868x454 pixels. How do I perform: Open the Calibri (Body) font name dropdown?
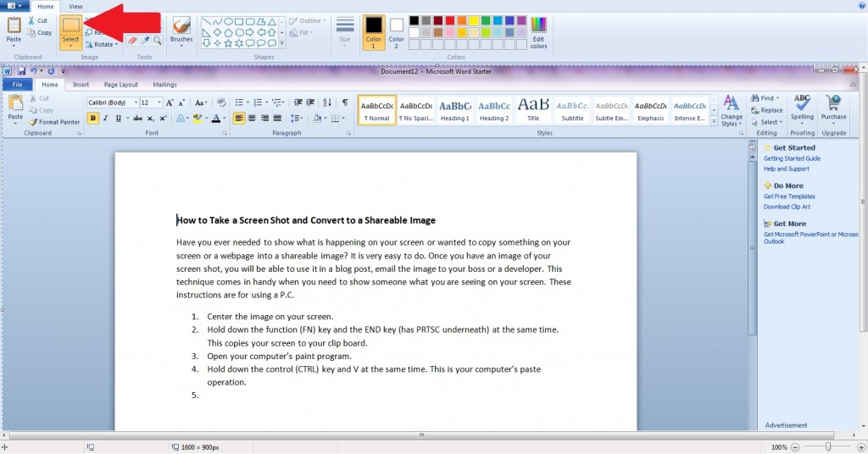tap(136, 102)
